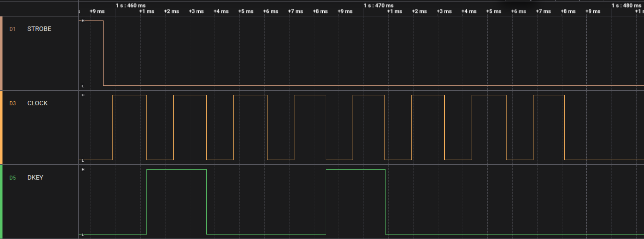
Task: Click the green DKEY color bar
Action: tap(1, 202)
